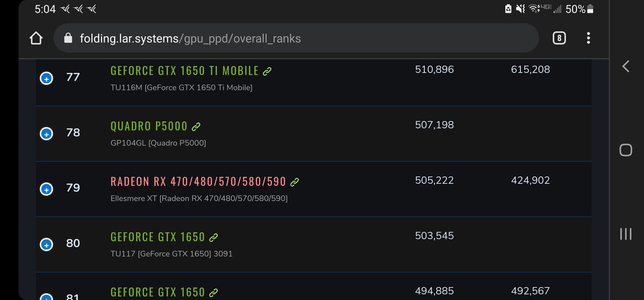Open GeForce GTX 1650 Ti Mobile link
The image size is (644, 300).
point(184,71)
